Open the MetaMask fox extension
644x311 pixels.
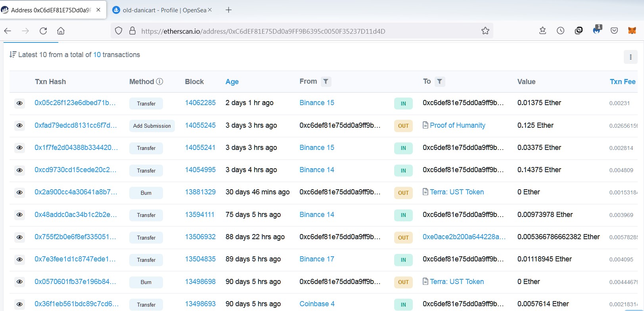click(632, 31)
